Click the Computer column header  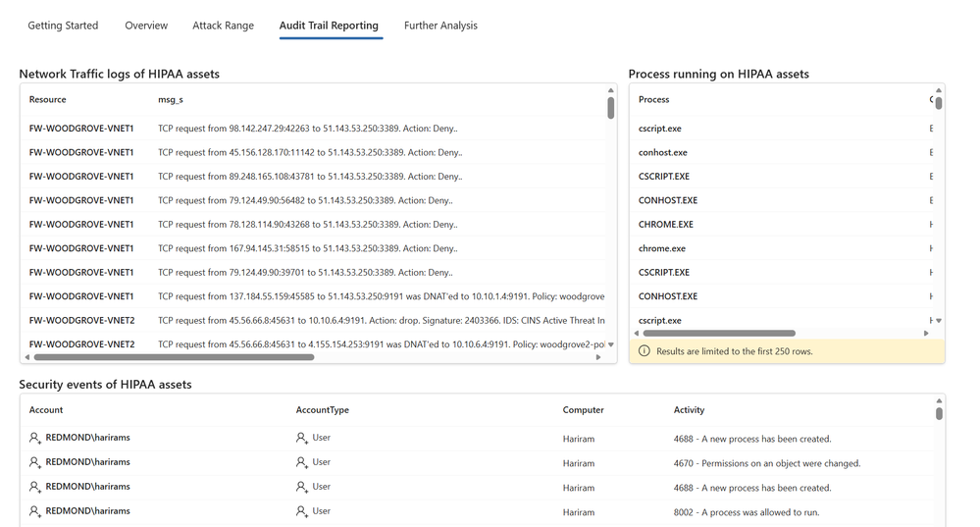point(583,410)
